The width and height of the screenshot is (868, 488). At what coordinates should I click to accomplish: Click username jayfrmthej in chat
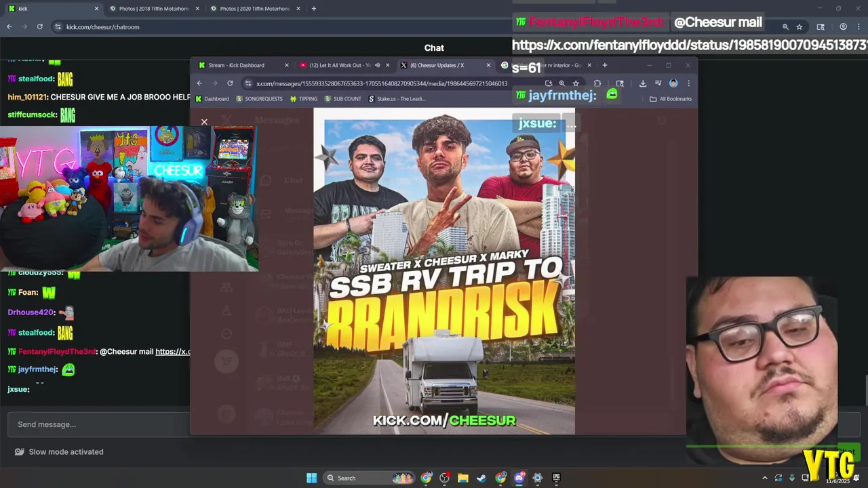tap(37, 369)
